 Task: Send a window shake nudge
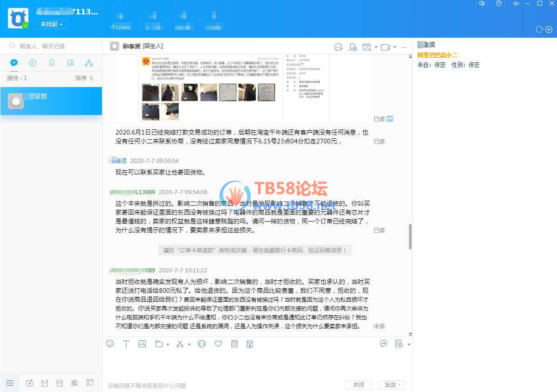coord(202,344)
